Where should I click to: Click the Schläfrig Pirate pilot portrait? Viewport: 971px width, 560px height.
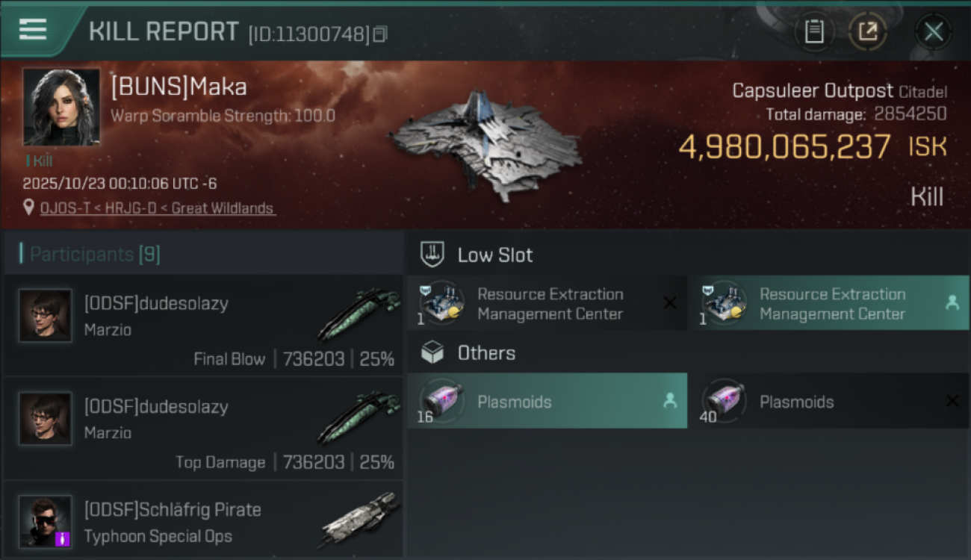46,520
